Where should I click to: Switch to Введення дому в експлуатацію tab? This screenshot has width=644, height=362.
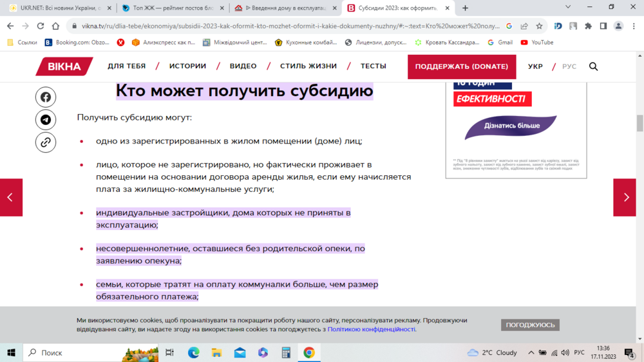(x=286, y=8)
